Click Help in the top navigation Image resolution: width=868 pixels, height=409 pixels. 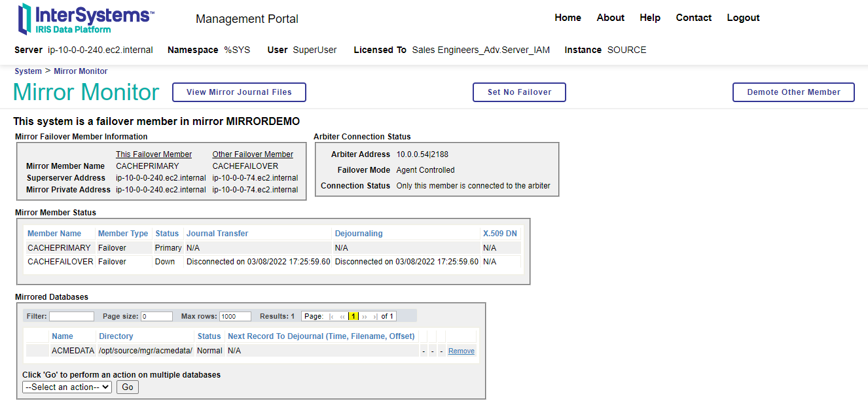pyautogui.click(x=649, y=18)
